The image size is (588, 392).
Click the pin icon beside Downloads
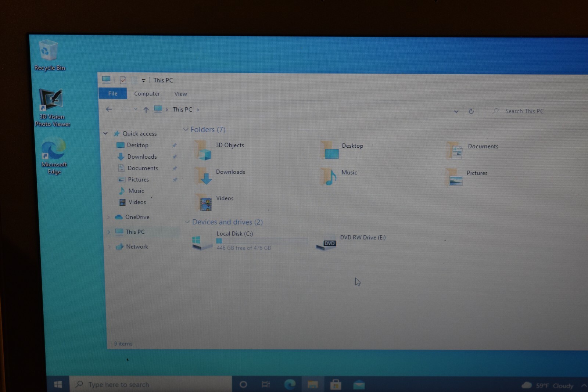click(175, 157)
